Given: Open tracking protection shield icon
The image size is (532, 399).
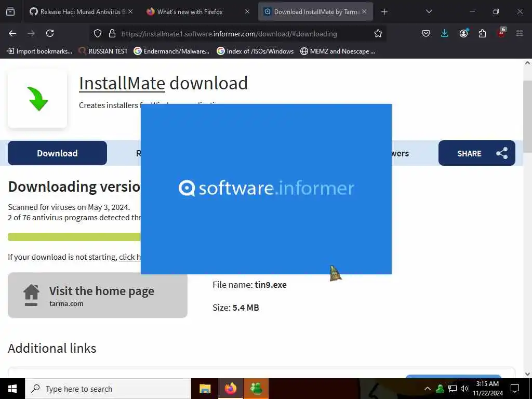Looking at the screenshot, I should [x=98, y=33].
